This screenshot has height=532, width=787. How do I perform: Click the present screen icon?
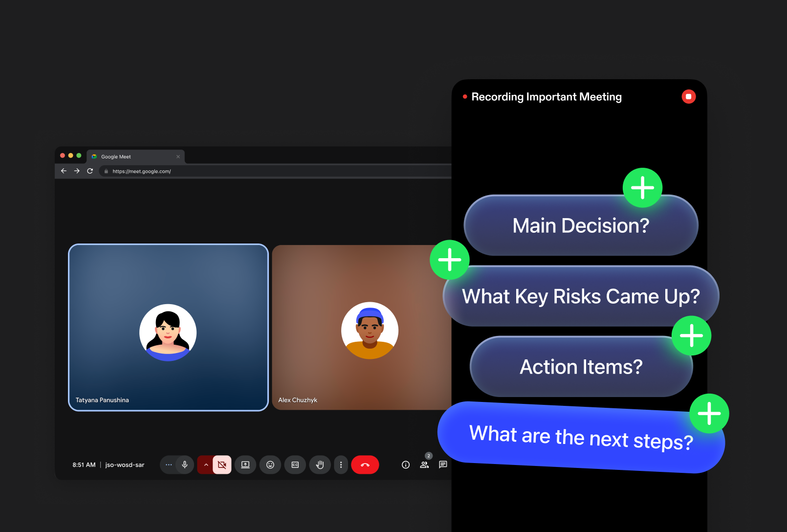point(245,465)
